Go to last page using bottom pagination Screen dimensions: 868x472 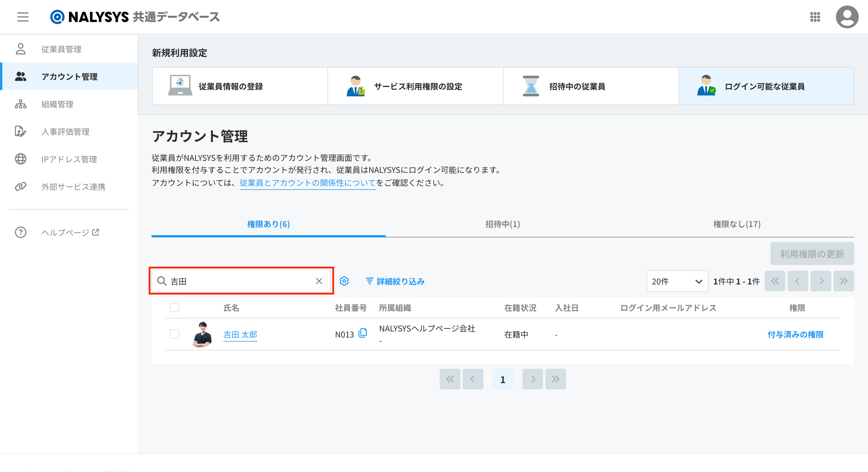pos(555,379)
